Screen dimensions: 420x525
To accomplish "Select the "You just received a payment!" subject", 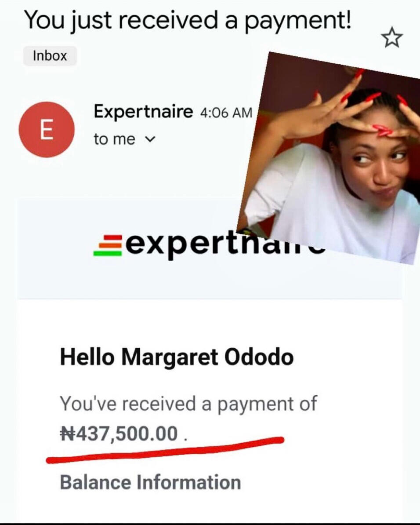I will click(x=188, y=21).
